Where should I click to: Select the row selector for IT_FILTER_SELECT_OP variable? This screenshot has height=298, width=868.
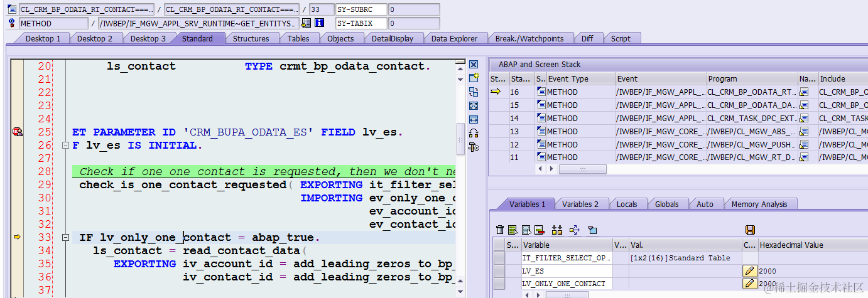coord(499,258)
